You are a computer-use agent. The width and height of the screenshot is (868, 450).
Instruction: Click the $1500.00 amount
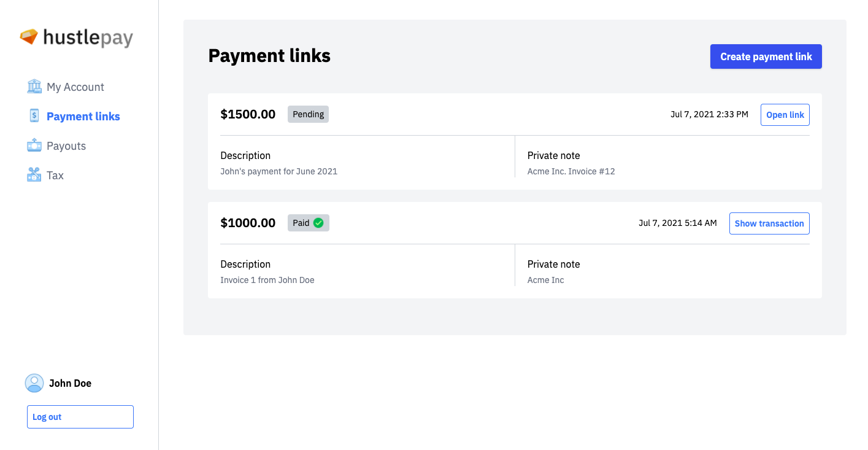coord(248,114)
